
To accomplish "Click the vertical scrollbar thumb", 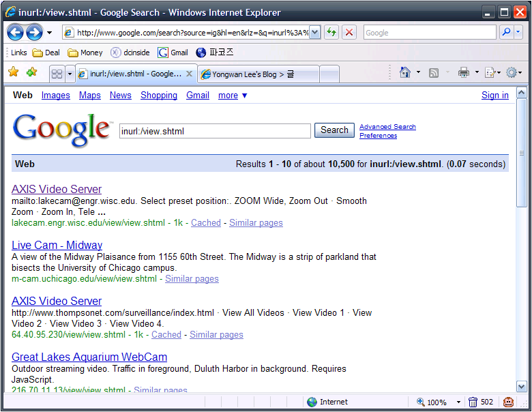I will [522, 153].
